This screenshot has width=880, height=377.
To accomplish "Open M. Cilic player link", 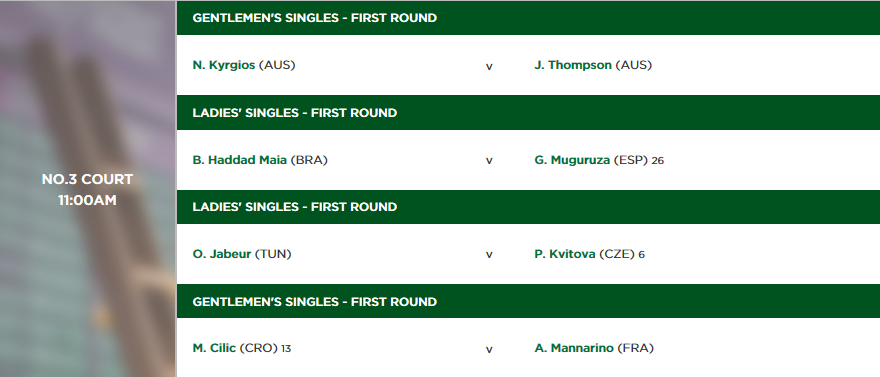I will tap(214, 348).
